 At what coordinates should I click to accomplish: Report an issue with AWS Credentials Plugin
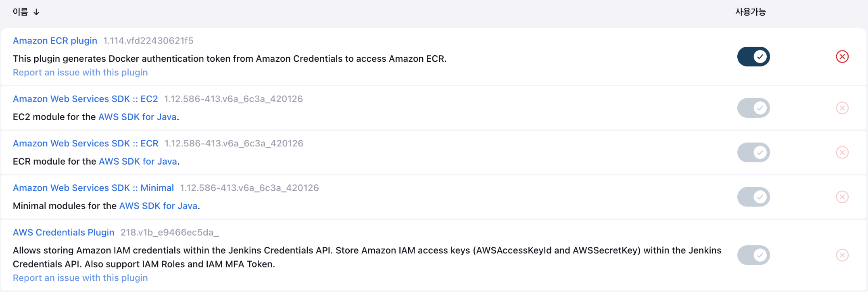click(x=80, y=278)
